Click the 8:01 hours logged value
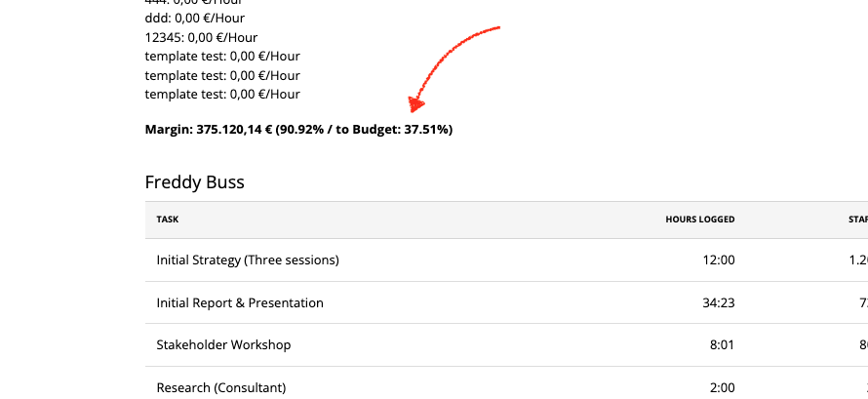The width and height of the screenshot is (868, 399). tap(722, 344)
